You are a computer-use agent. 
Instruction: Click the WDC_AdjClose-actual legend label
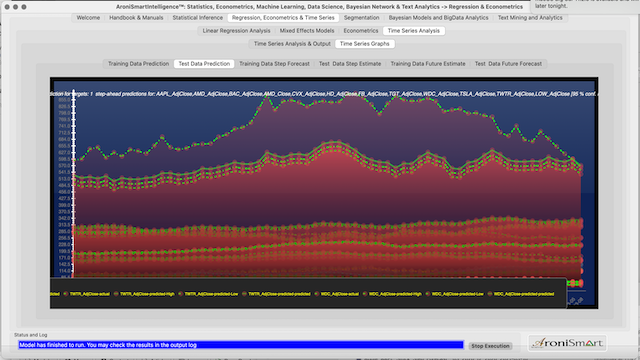pyautogui.click(x=340, y=294)
